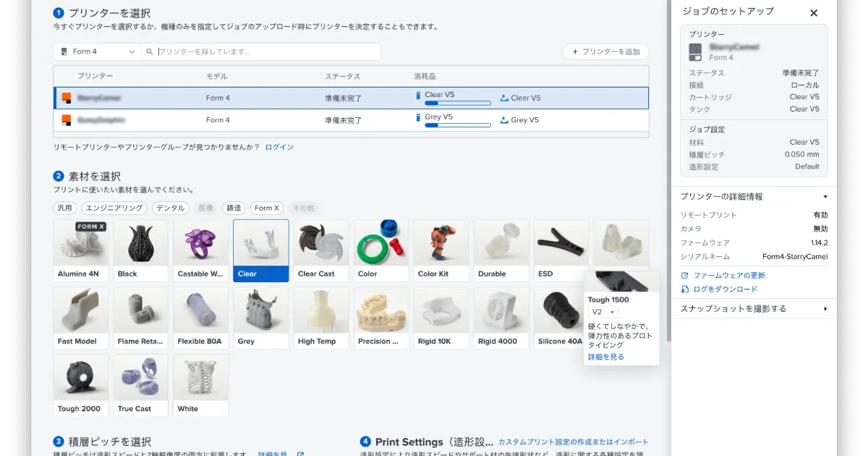868x456 pixels.
Task: Click the ステータス column header
Action: tap(342, 76)
